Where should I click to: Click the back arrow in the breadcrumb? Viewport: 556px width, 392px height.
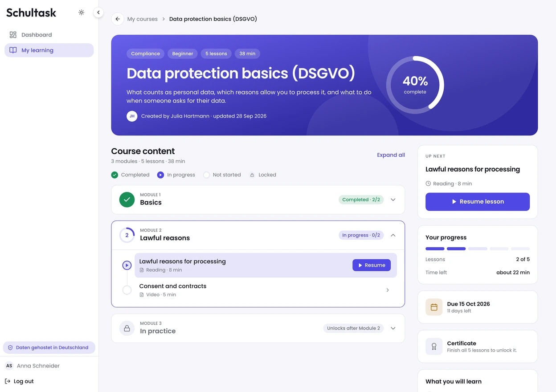118,19
